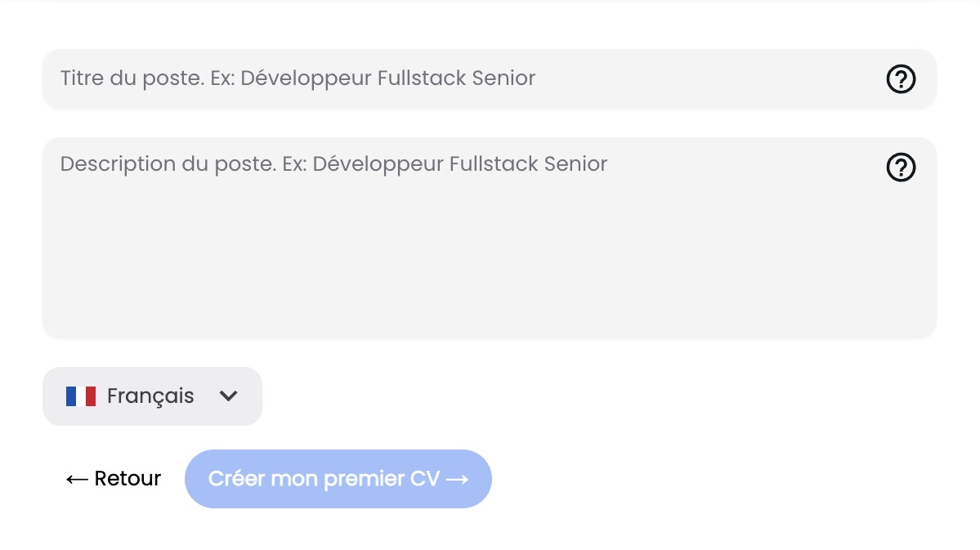Click the French flag icon
The width and height of the screenshot is (980, 550).
pos(81,396)
